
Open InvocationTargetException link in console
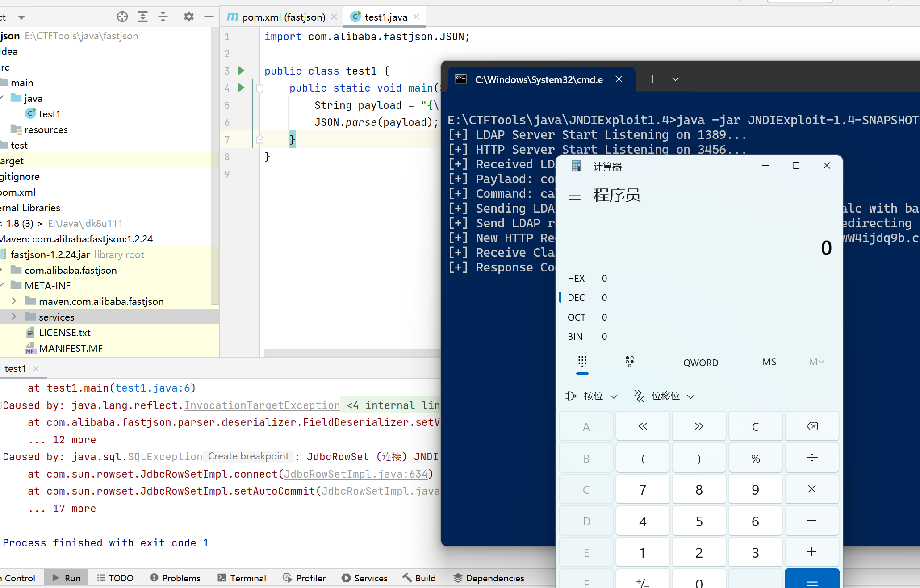click(x=262, y=405)
